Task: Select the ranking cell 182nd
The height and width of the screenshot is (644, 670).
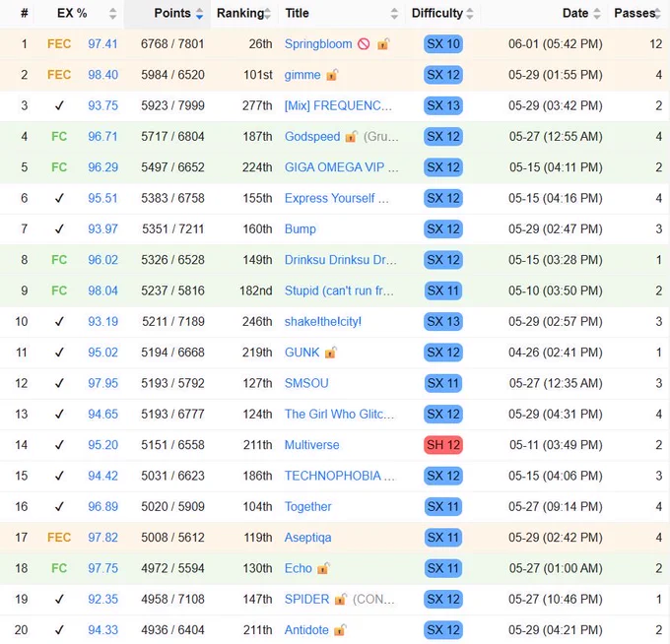Action: 255,290
